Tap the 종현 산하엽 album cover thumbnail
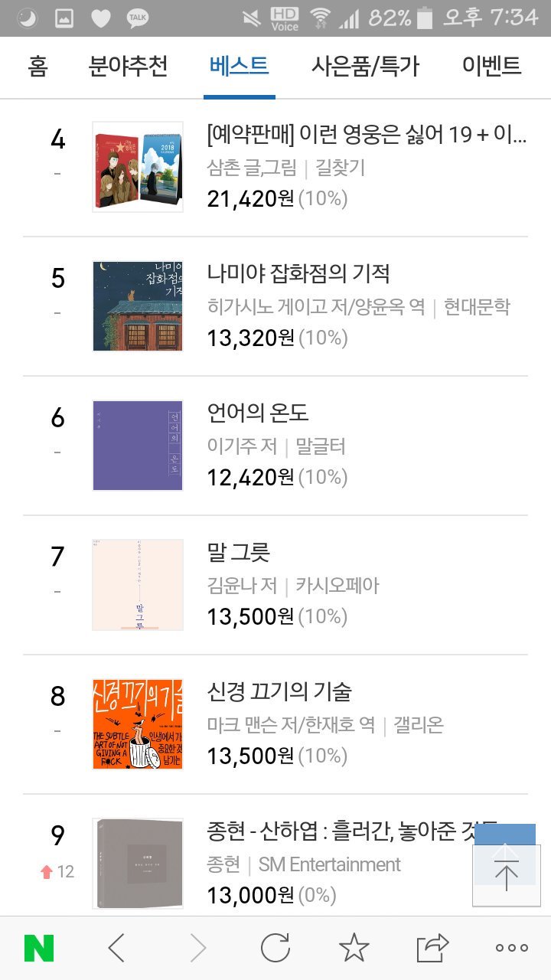This screenshot has width=551, height=980. tap(138, 864)
